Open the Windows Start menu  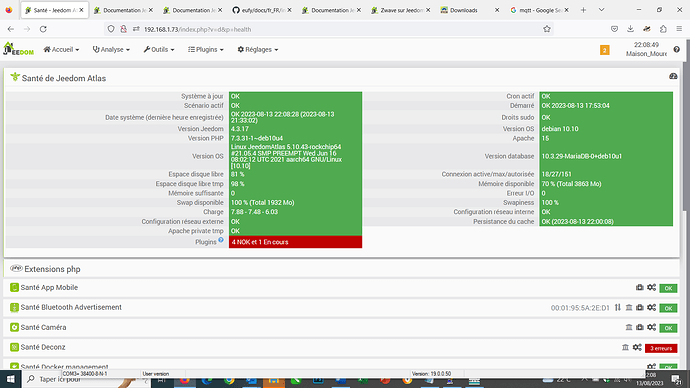coord(11,379)
